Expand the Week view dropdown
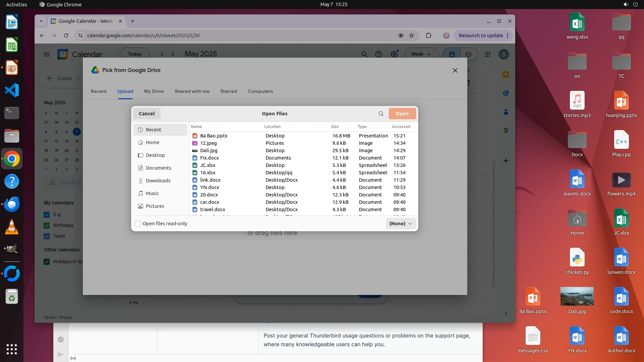 pyautogui.click(x=421, y=54)
